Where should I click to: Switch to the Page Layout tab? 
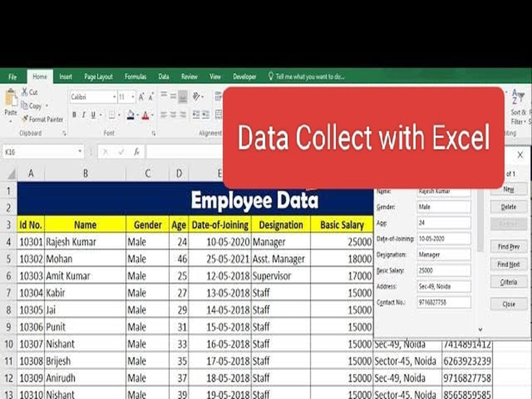click(x=98, y=77)
